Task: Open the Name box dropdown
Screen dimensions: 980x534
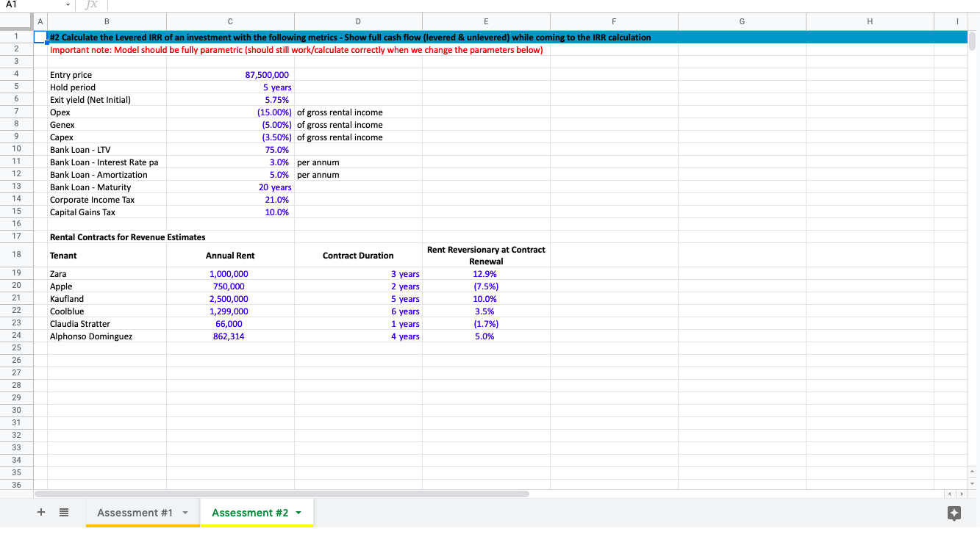Action: click(x=66, y=6)
